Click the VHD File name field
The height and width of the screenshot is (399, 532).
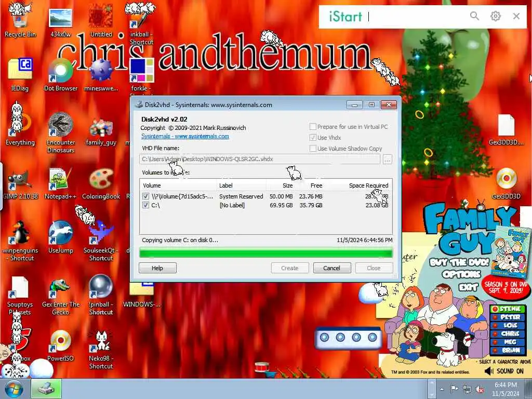pos(260,159)
